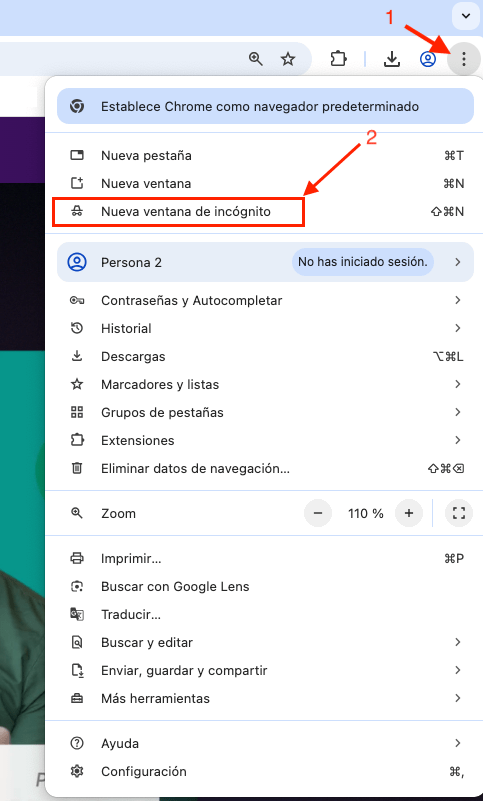Expand Marcadores y listas submenu arrow
Viewport: 483px width, 801px height.
457,384
